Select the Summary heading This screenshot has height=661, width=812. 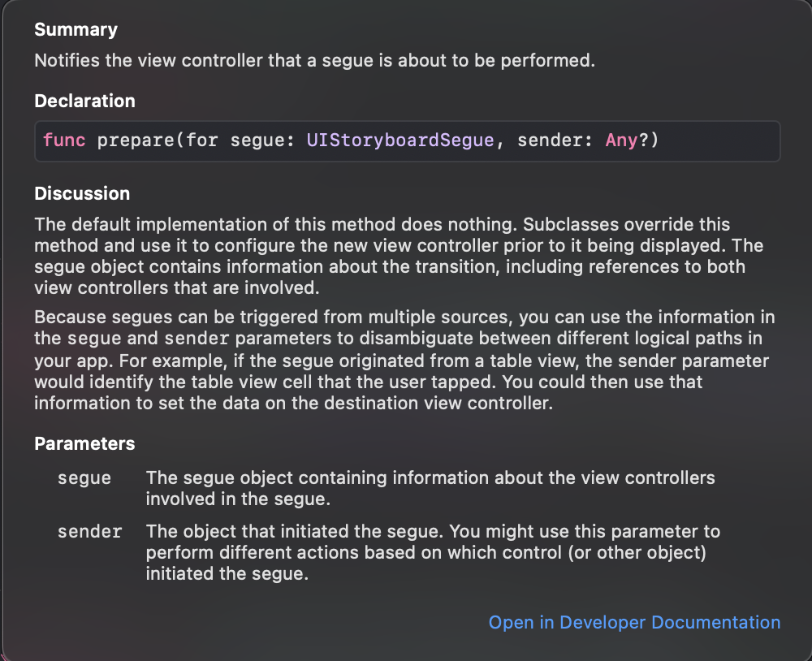coord(76,30)
